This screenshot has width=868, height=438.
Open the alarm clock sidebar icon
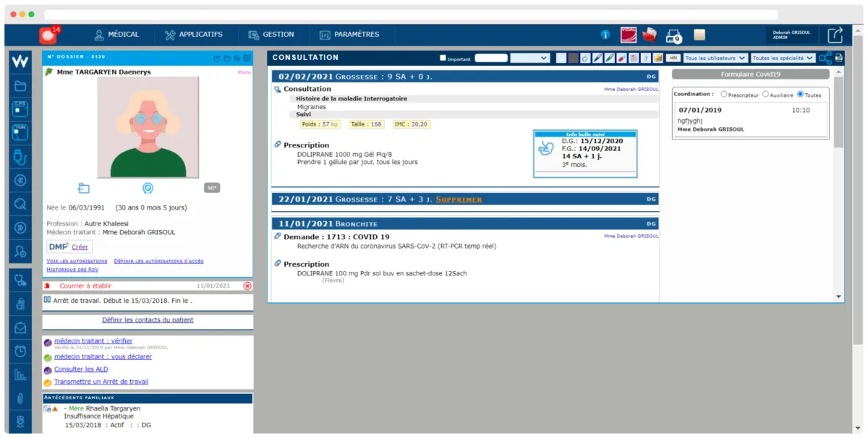point(20,351)
